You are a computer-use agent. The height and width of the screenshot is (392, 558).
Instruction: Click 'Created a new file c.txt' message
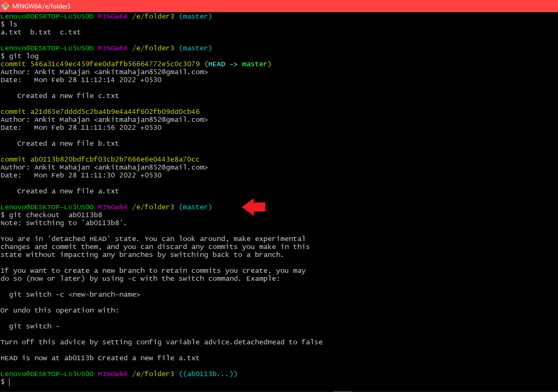coord(68,96)
